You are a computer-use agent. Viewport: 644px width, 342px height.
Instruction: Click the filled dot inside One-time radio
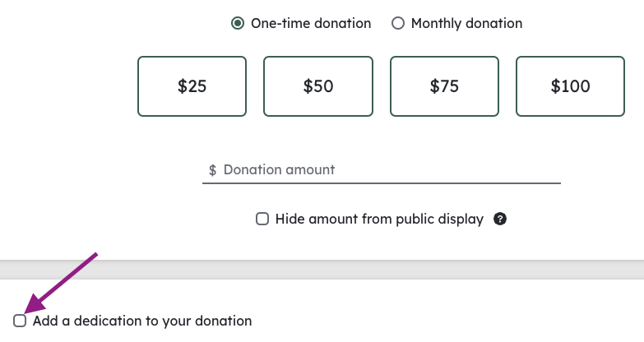point(238,23)
